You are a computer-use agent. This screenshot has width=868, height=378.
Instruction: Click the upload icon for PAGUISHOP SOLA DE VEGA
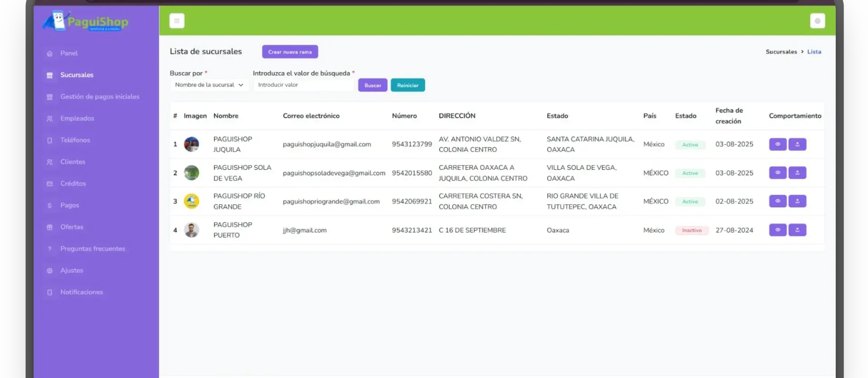point(797,173)
